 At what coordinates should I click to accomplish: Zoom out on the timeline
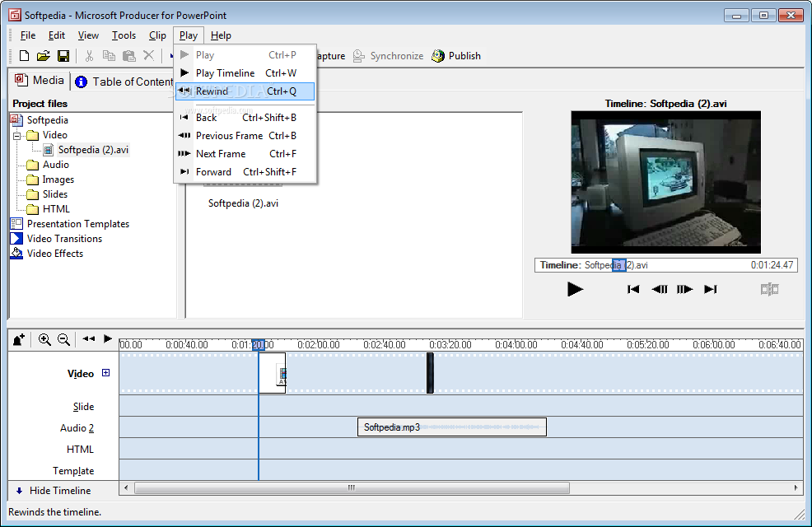coord(63,339)
